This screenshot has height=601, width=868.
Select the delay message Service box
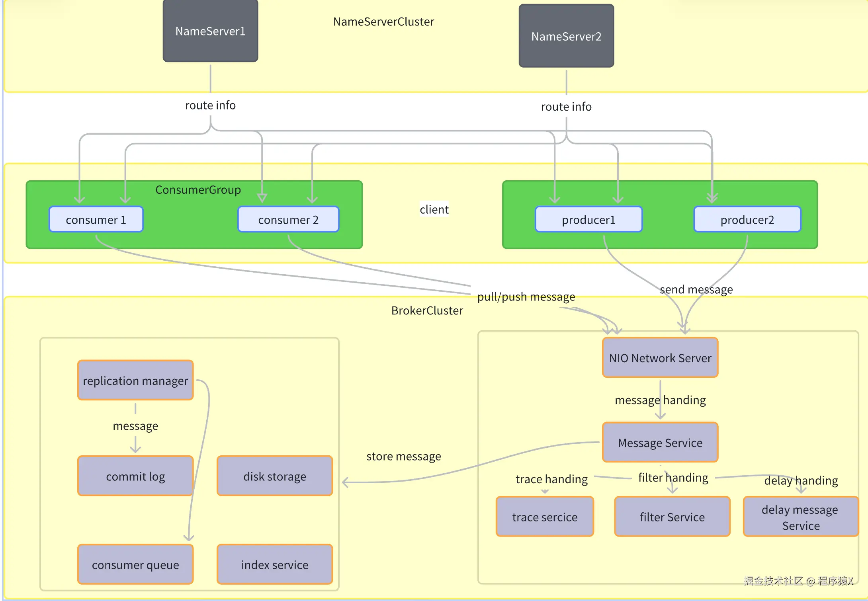800,517
